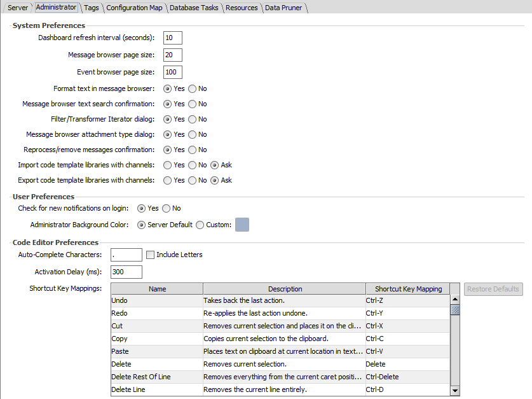The height and width of the screenshot is (399, 532).
Task: Set Import code template libraries to Yes
Action: [168, 165]
